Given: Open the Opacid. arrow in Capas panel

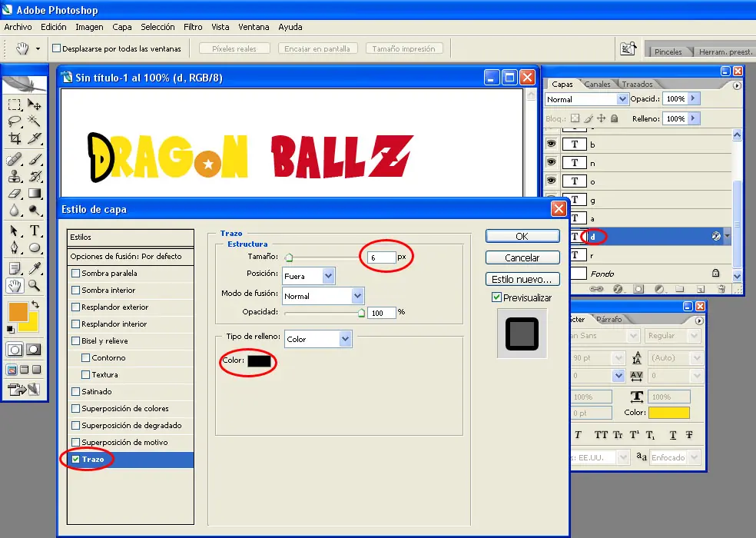Looking at the screenshot, I should pyautogui.click(x=693, y=98).
